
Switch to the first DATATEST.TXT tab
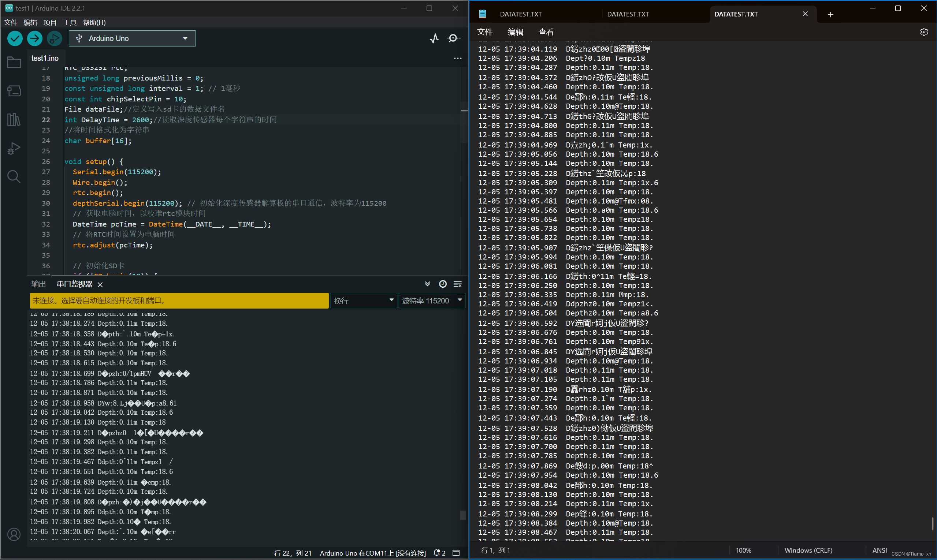pyautogui.click(x=521, y=14)
